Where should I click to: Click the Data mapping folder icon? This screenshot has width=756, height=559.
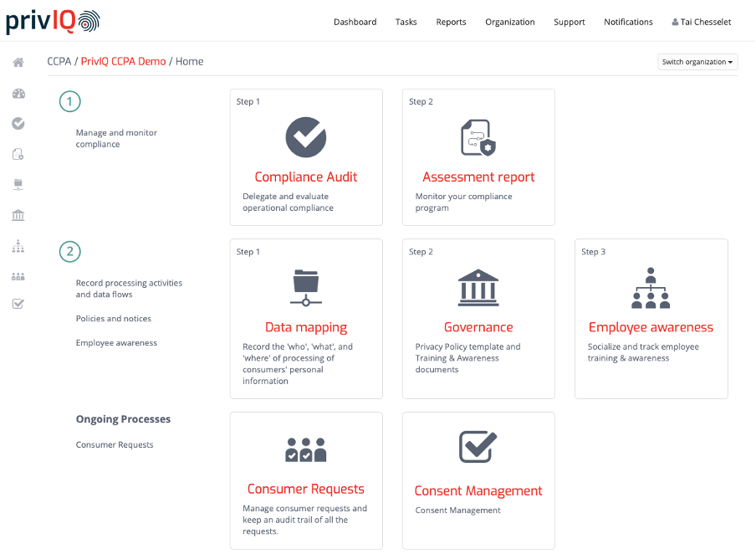306,288
